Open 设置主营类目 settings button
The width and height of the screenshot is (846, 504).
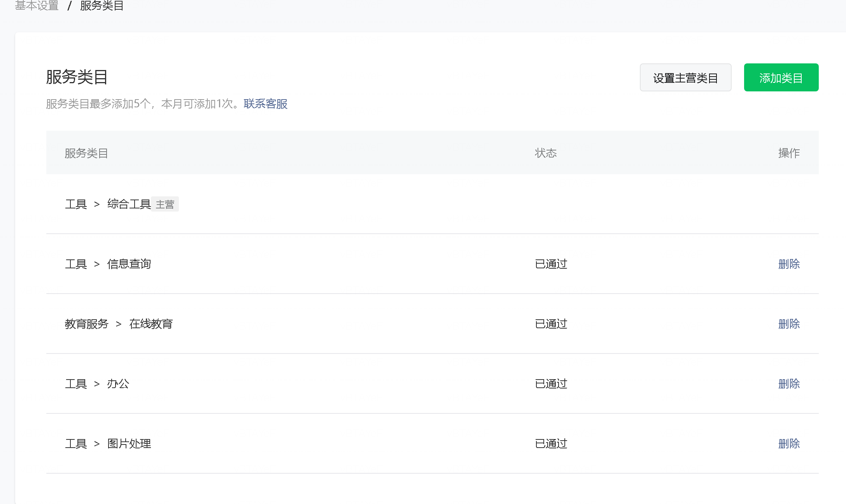point(685,78)
